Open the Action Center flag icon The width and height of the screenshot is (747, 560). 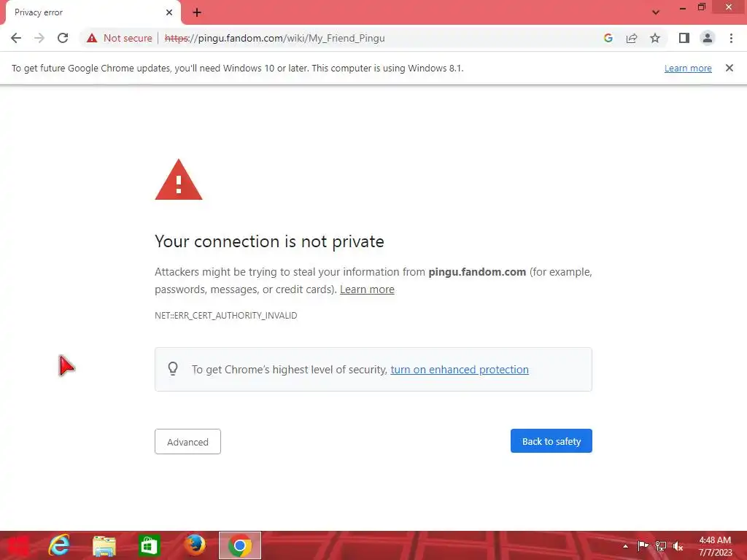[643, 545]
